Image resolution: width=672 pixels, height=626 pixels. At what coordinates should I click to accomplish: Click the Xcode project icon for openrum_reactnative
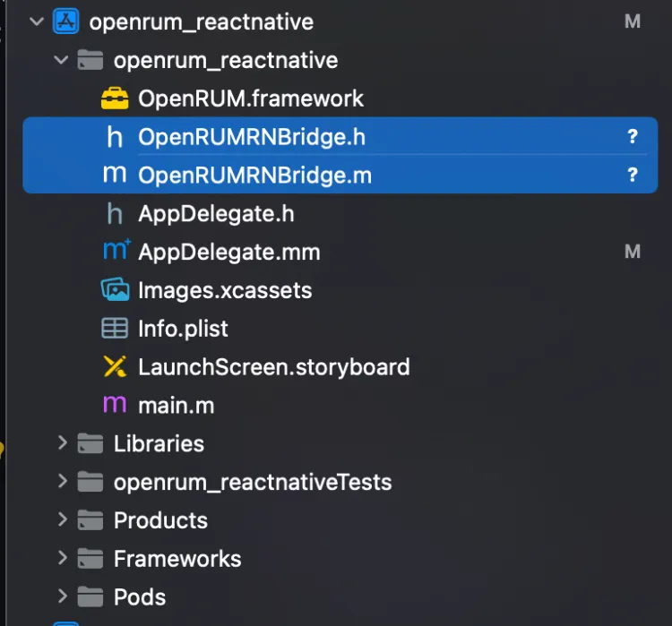point(67,21)
